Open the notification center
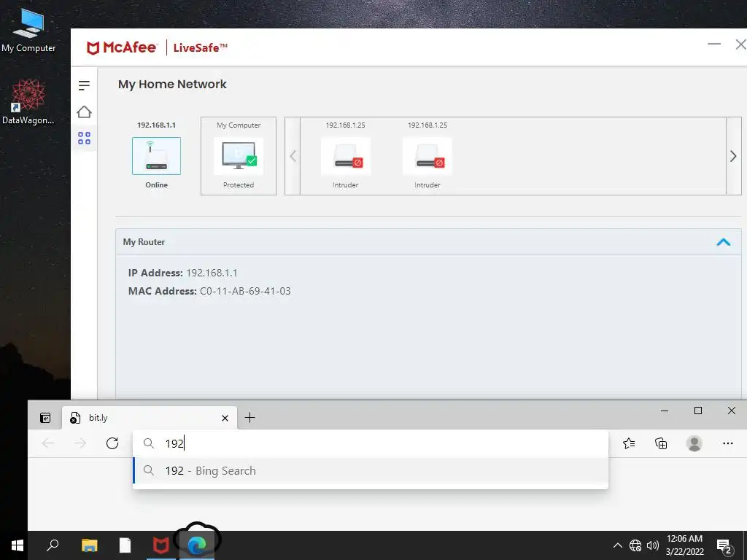The image size is (747, 560). [x=724, y=546]
